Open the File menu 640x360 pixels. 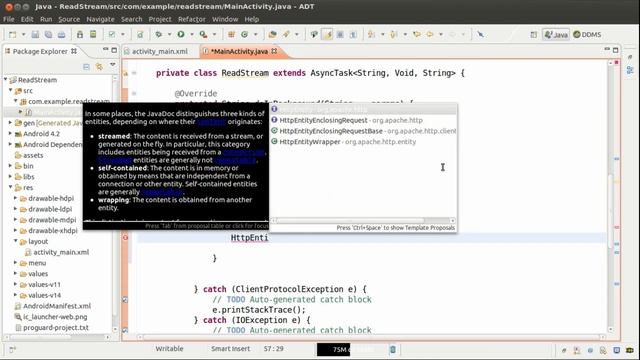(x=9, y=19)
